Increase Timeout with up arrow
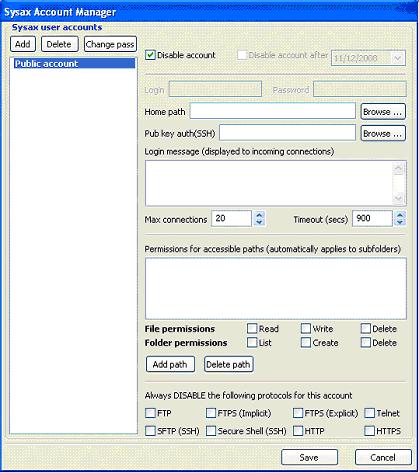This screenshot has height=473, width=419. [400, 215]
